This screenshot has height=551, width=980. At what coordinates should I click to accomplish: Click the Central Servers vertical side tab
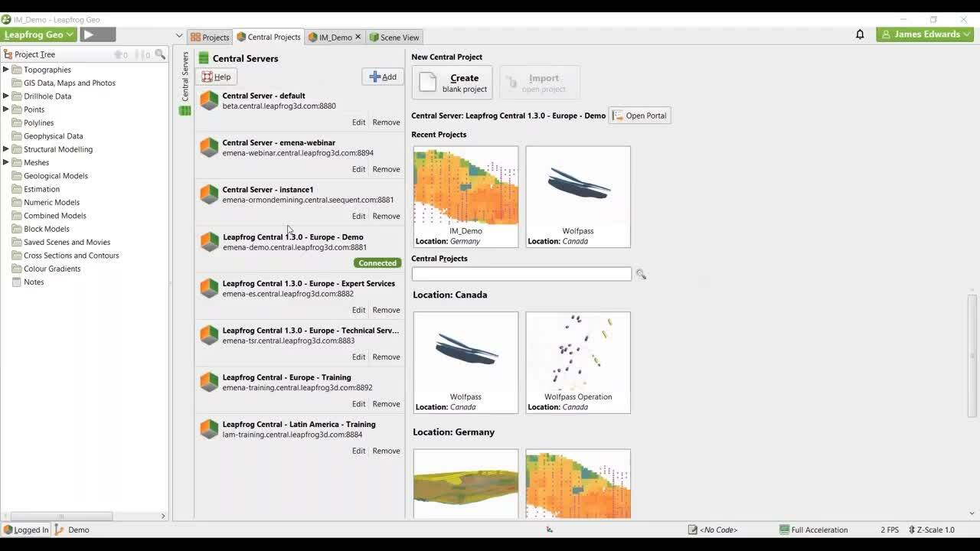[x=185, y=77]
